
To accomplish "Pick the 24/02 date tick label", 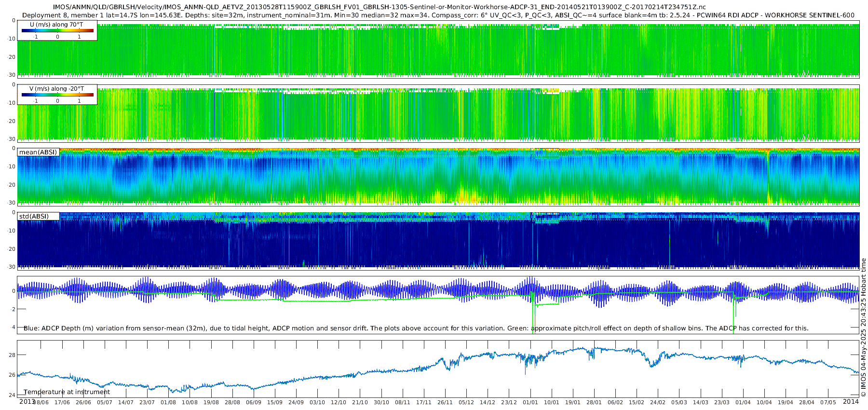I will point(658,402).
